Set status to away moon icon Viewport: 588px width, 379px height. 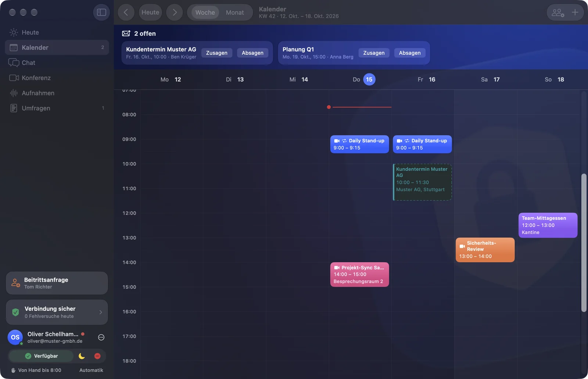point(82,356)
